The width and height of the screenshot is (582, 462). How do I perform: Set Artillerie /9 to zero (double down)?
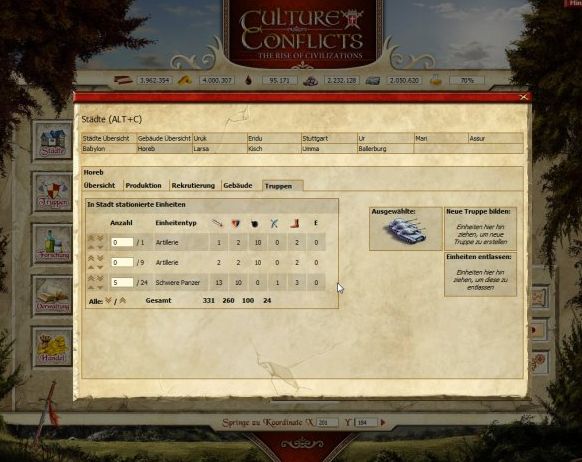click(x=100, y=258)
